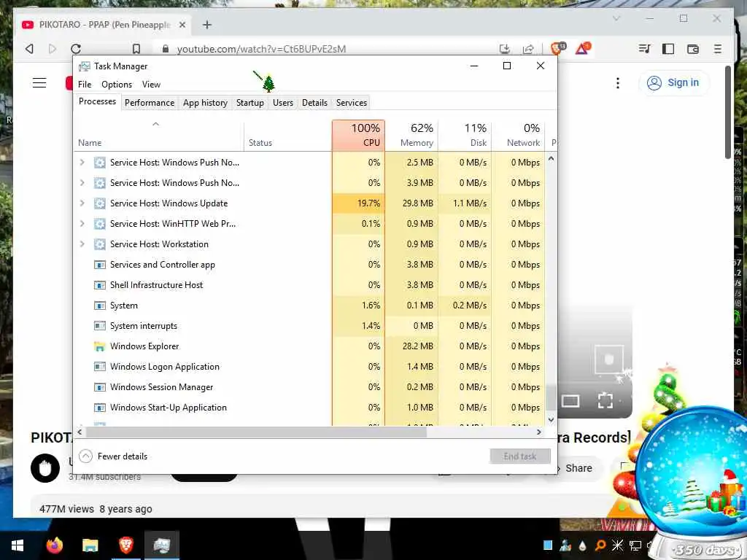Image resolution: width=747 pixels, height=560 pixels.
Task: Switch to the Users tab
Action: (x=283, y=103)
